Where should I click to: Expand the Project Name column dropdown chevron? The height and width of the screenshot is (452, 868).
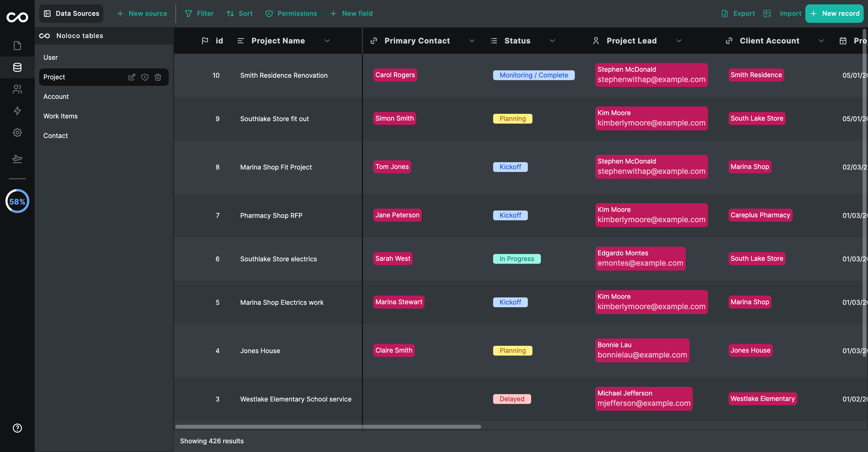coord(327,41)
